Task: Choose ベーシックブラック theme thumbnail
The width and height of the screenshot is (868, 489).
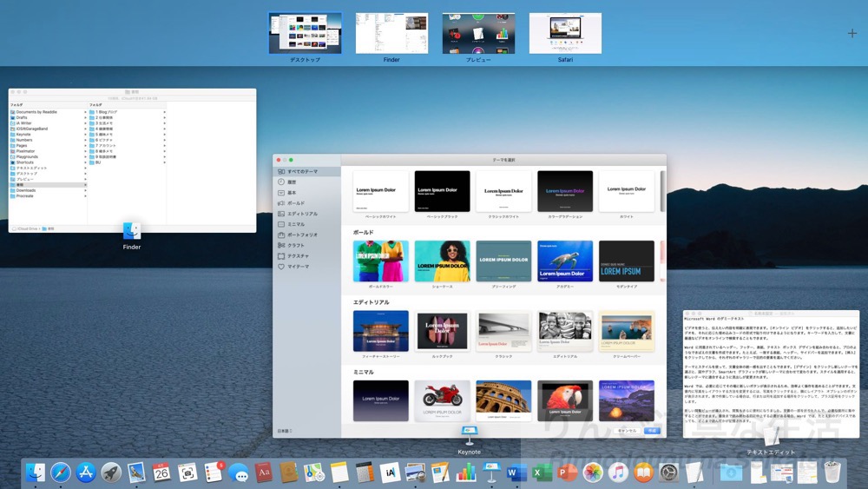Action: [443, 192]
